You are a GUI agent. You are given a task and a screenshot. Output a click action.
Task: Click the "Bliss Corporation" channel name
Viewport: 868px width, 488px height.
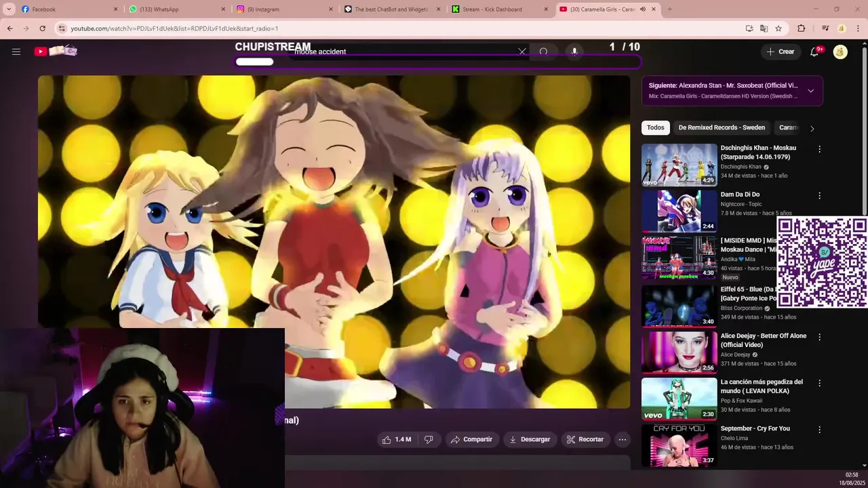[x=741, y=308]
